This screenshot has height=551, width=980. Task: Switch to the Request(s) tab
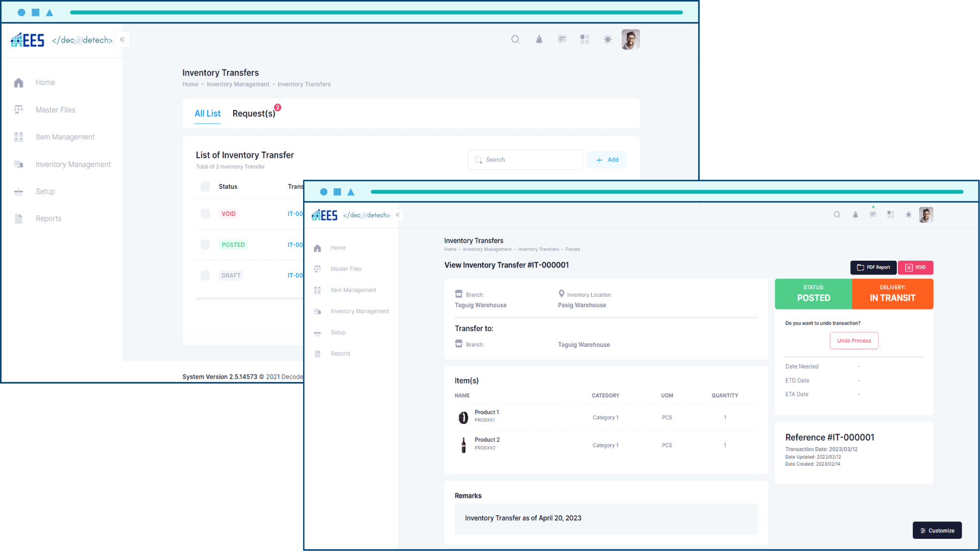point(254,114)
